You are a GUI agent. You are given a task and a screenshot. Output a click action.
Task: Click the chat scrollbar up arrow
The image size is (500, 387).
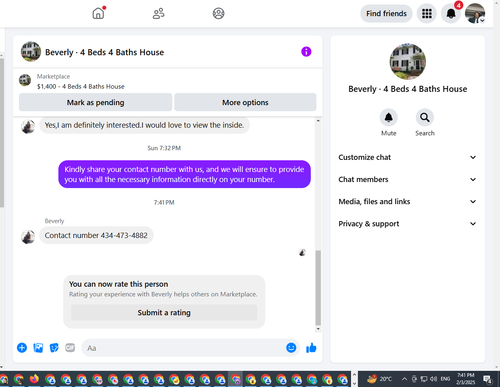[x=318, y=121]
